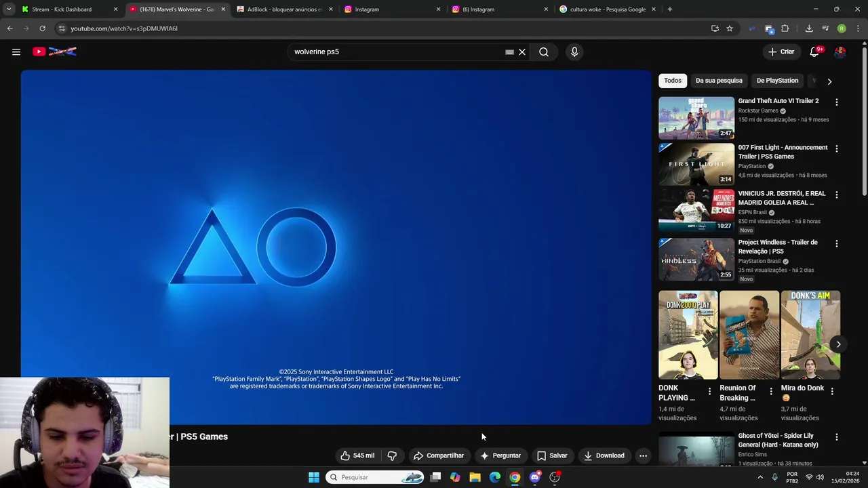Switch to (6) Instagram browser tab

pos(500,9)
